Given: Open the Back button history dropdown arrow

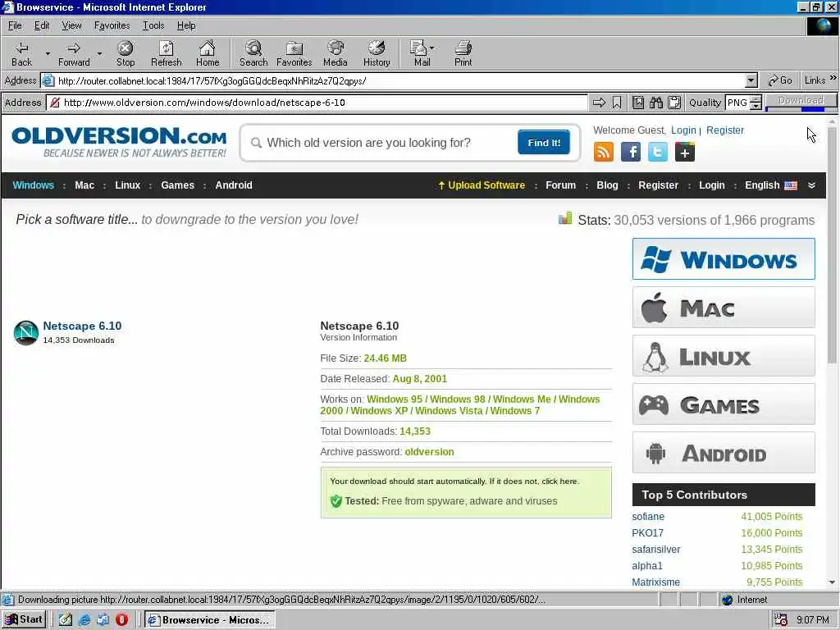Looking at the screenshot, I should 48,53.
